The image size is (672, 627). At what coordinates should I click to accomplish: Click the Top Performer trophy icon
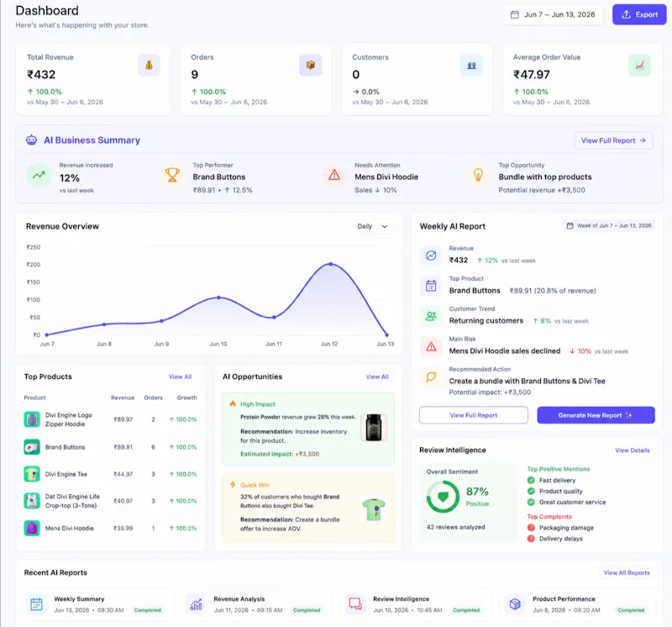[x=172, y=175]
